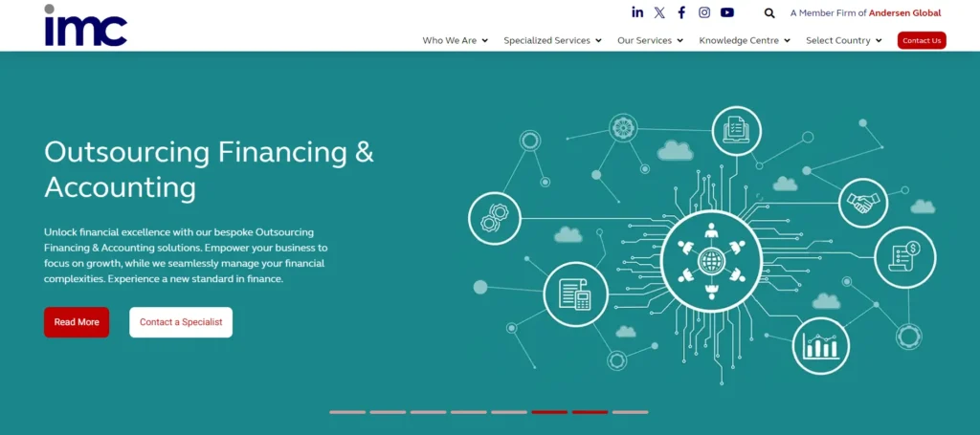
Task: Go to the fourth carousel slide indicator
Action: point(469,412)
